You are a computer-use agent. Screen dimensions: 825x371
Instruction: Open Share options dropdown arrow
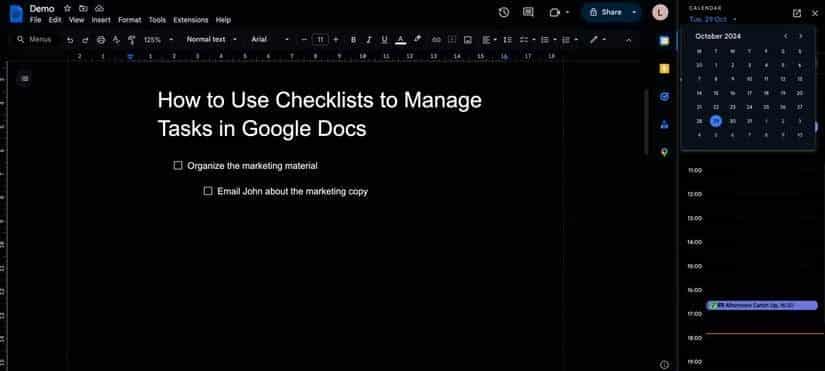pyautogui.click(x=634, y=12)
